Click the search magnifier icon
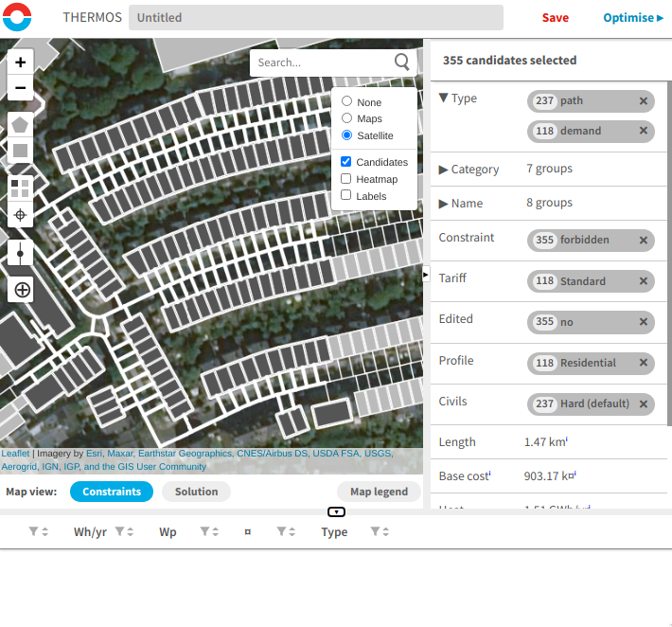The image size is (672, 627). [x=401, y=63]
